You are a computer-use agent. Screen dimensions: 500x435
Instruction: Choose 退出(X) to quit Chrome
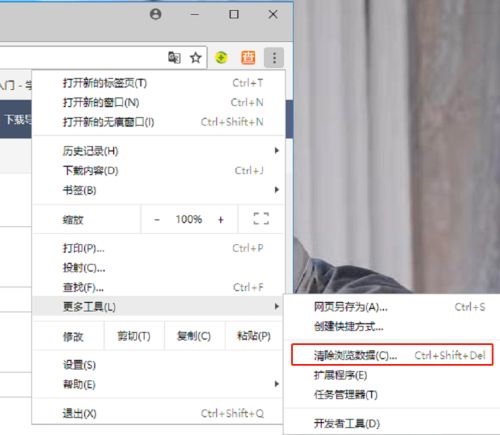(x=159, y=414)
